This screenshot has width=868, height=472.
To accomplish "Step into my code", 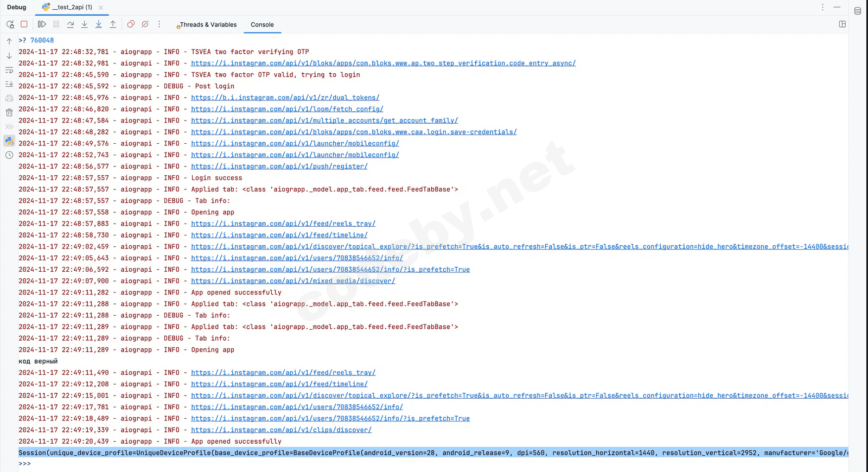I will click(x=99, y=24).
